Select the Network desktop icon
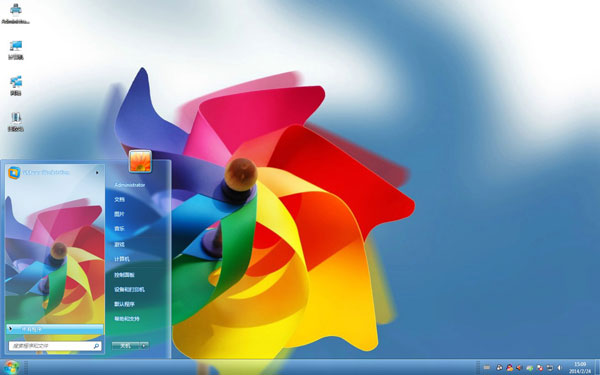Viewport: 600px width, 375px height. pos(16,86)
